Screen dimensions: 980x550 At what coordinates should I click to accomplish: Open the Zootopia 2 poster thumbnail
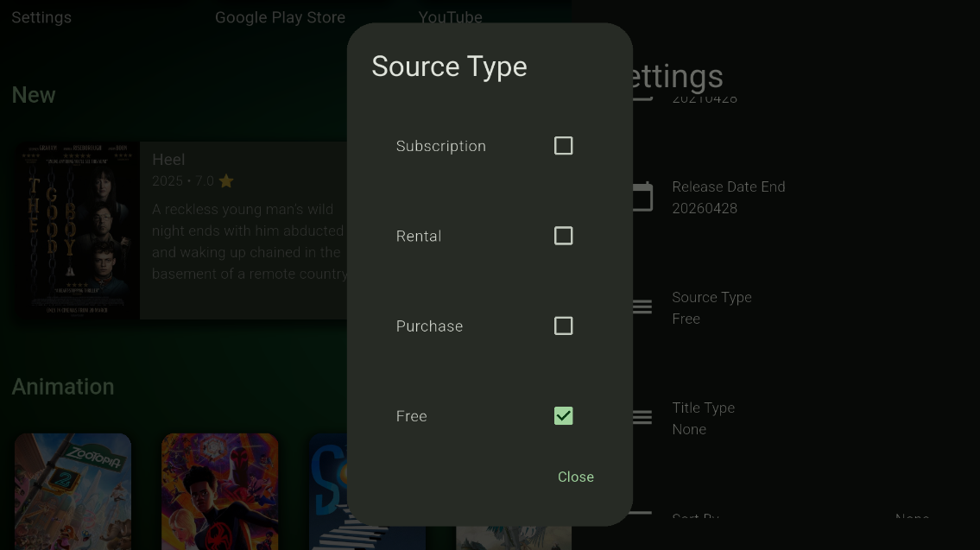pos(73,490)
